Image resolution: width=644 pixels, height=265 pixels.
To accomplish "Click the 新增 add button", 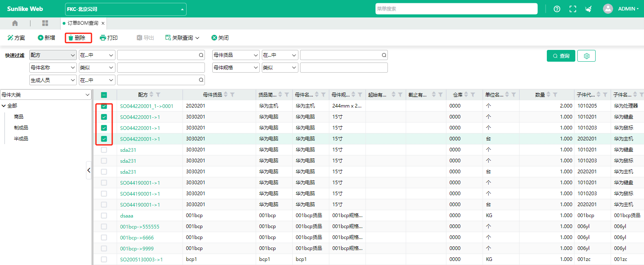I will pos(46,38).
